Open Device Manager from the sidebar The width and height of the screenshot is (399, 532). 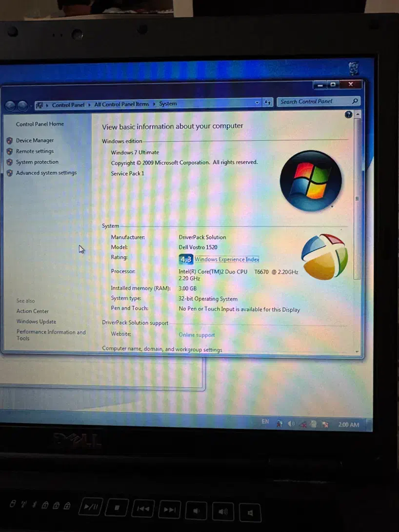[x=35, y=140]
